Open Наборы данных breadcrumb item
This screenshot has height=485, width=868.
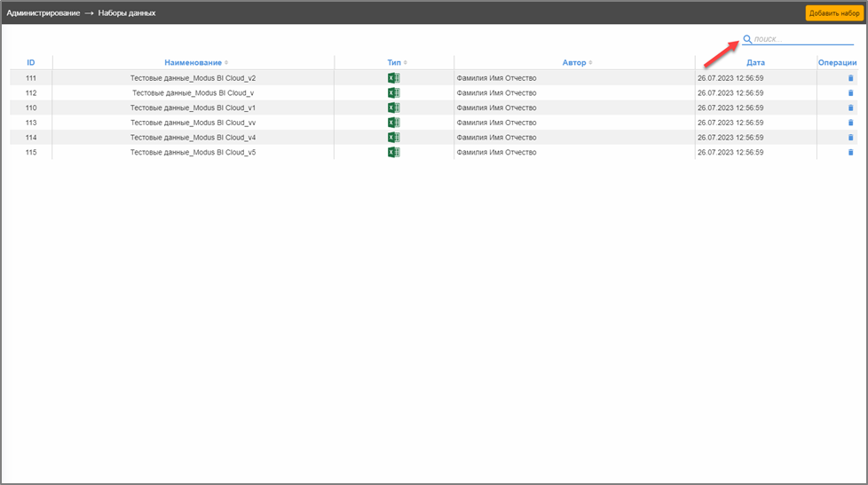click(x=127, y=13)
